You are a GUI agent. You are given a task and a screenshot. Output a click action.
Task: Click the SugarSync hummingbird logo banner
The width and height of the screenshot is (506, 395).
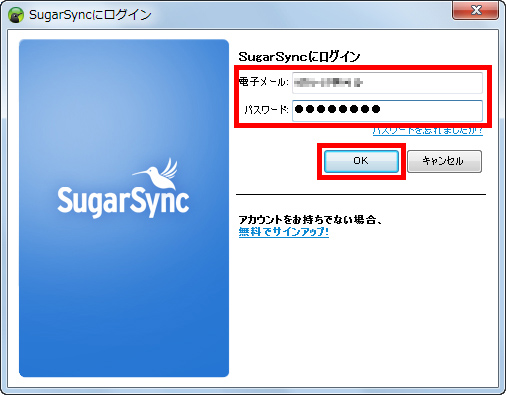124,208
